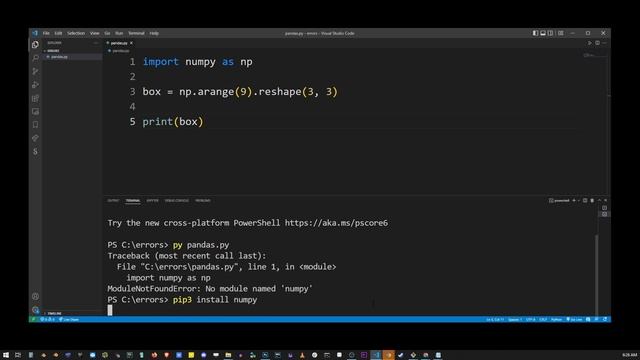Open the Search view in activity bar
The width and height of the screenshot is (640, 360).
click(x=36, y=58)
